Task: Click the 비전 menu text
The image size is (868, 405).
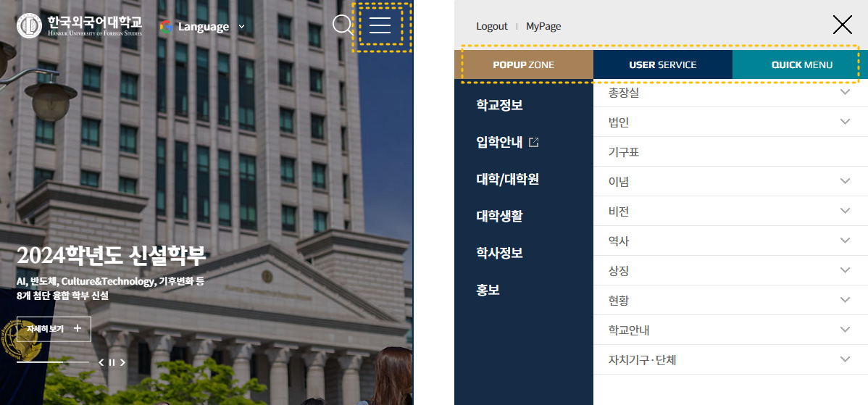Action: [x=618, y=212]
